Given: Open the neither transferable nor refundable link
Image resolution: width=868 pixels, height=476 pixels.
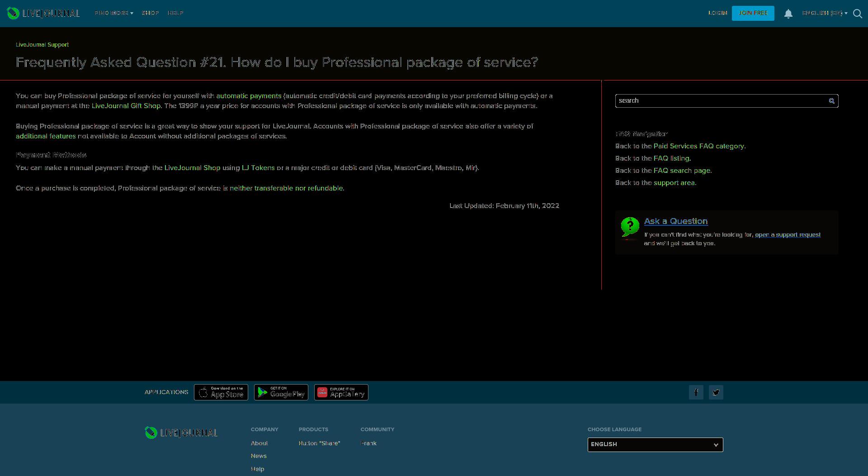Looking at the screenshot, I should click(x=286, y=188).
